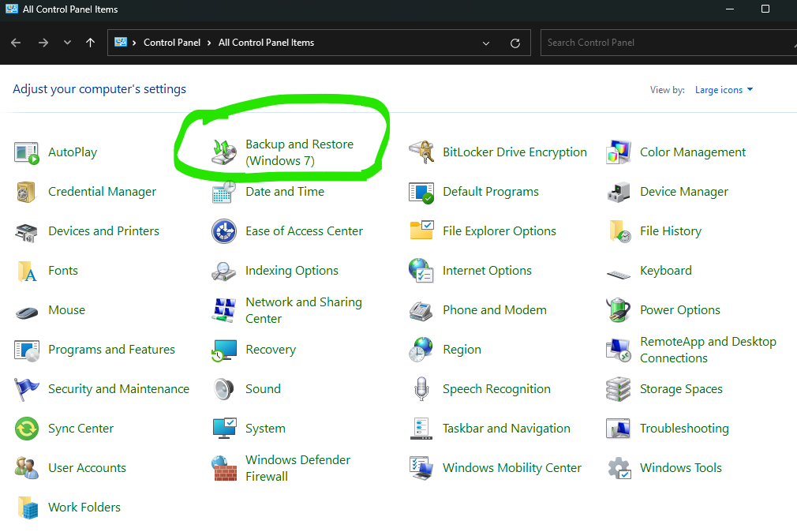Open the Color Management icon

point(619,152)
